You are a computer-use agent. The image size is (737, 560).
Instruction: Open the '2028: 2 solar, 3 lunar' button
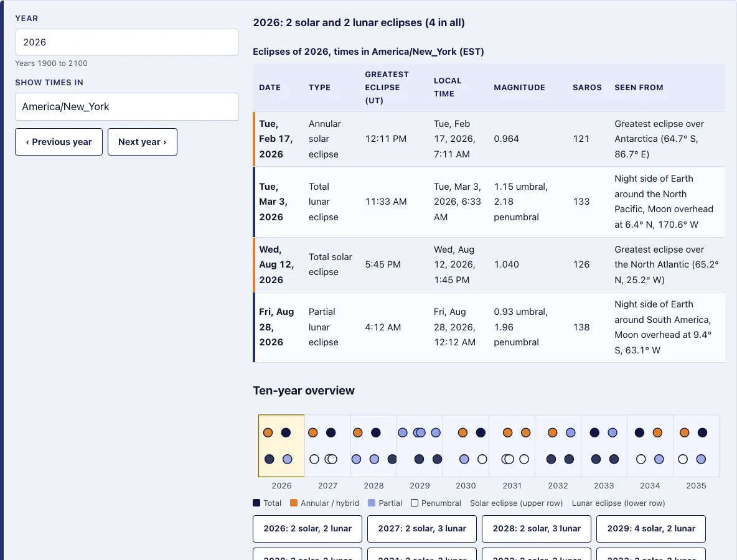pyautogui.click(x=537, y=528)
